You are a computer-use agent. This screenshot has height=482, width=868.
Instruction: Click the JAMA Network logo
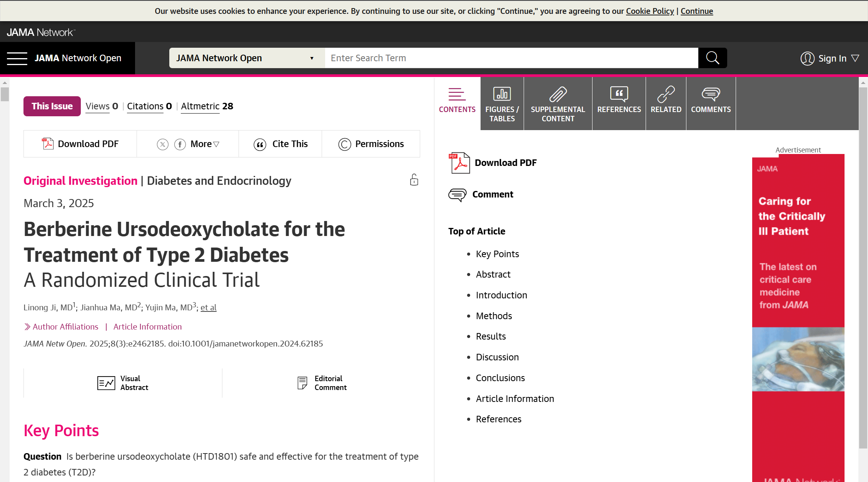click(41, 32)
